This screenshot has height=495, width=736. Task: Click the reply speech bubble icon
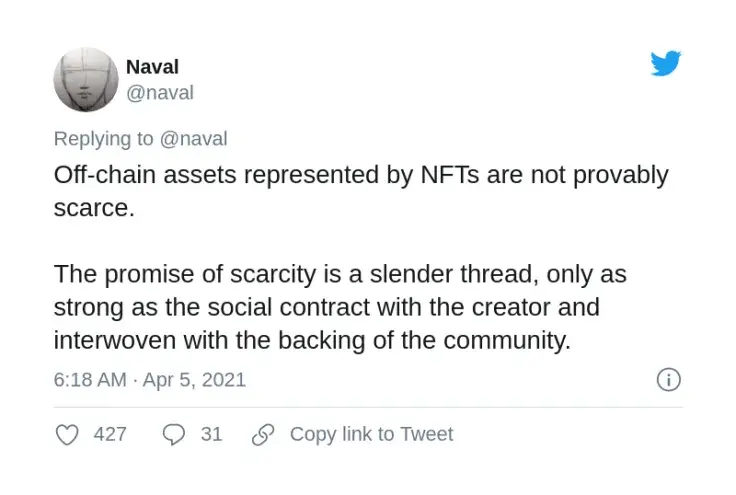(174, 434)
